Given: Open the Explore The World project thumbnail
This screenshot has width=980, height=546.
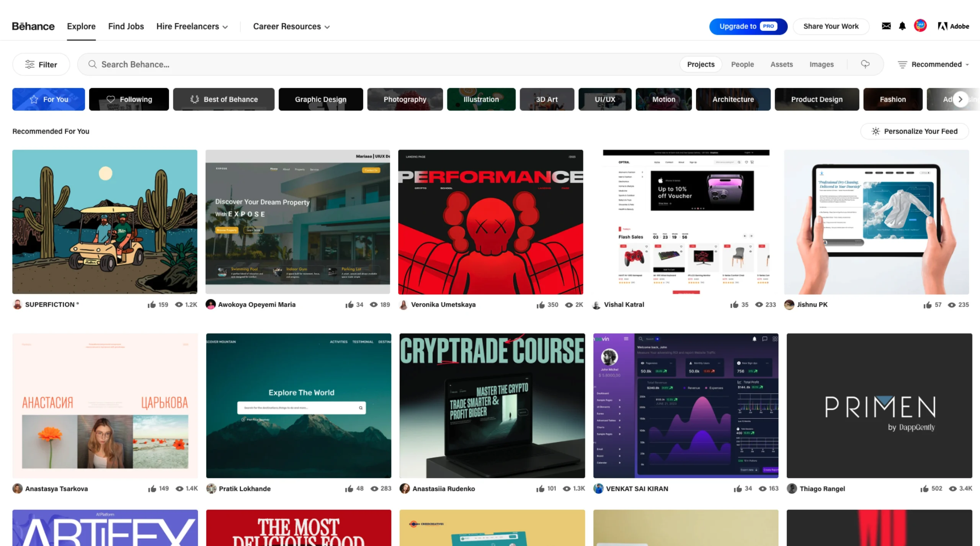Looking at the screenshot, I should click(x=299, y=406).
